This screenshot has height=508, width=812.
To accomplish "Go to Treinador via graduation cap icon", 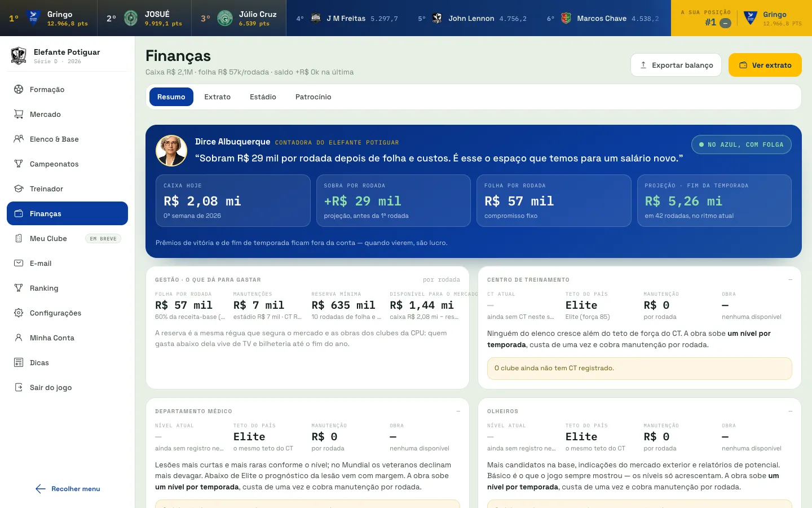I will tap(19, 189).
